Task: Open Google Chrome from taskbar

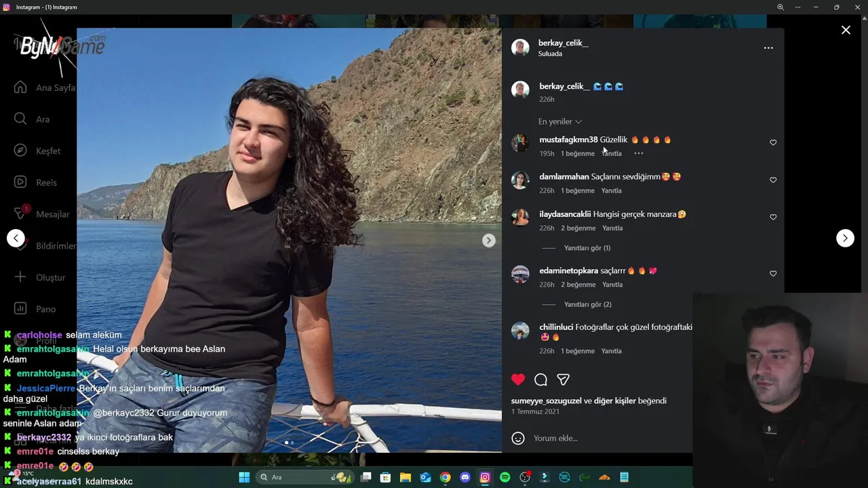Action: coord(445,477)
